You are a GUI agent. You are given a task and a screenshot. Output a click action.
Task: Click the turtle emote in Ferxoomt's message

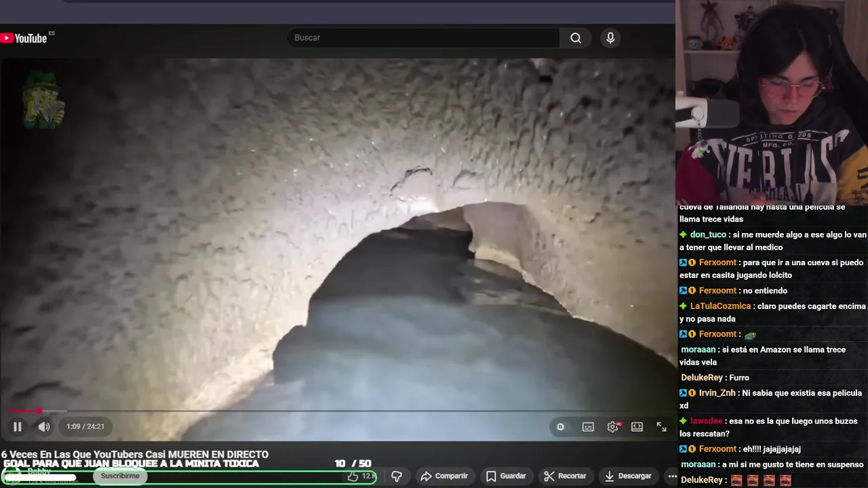pyautogui.click(x=750, y=335)
